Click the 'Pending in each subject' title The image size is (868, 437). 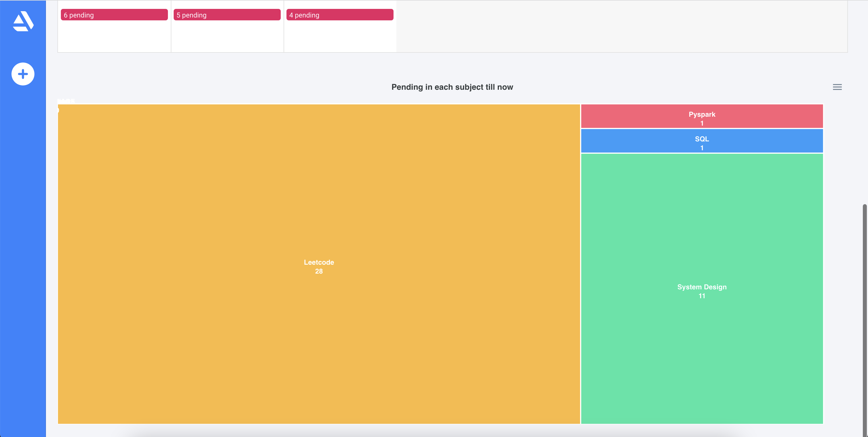pos(452,87)
